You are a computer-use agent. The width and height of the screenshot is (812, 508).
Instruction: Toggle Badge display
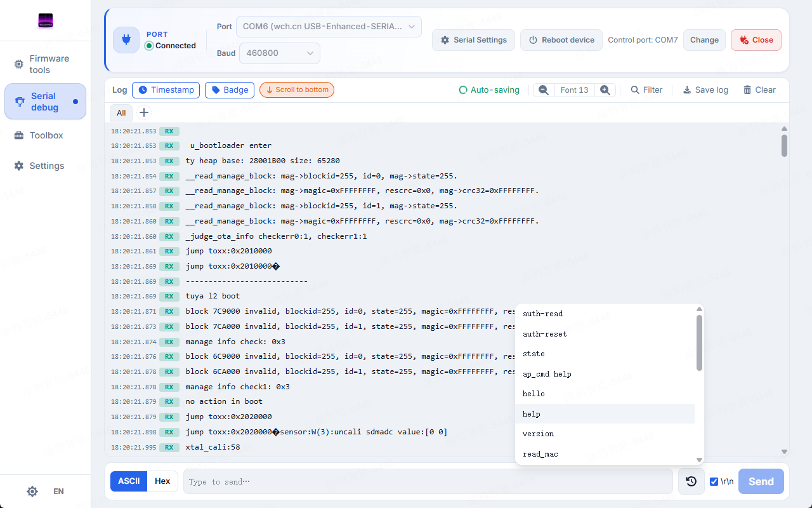click(230, 90)
